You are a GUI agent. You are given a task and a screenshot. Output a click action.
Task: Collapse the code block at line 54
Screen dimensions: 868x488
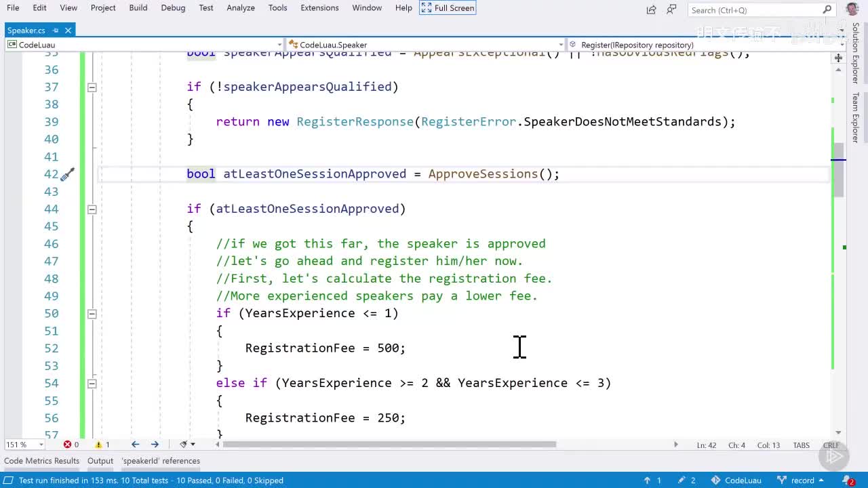[92, 383]
